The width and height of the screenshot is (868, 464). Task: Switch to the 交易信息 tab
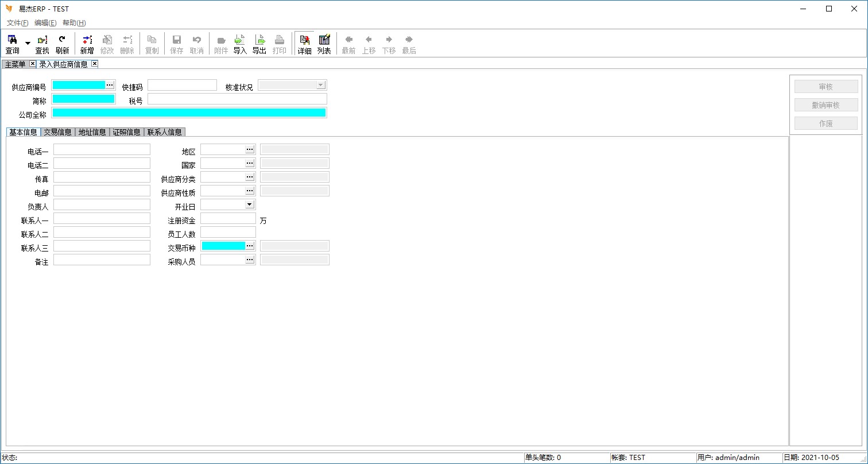tap(57, 132)
